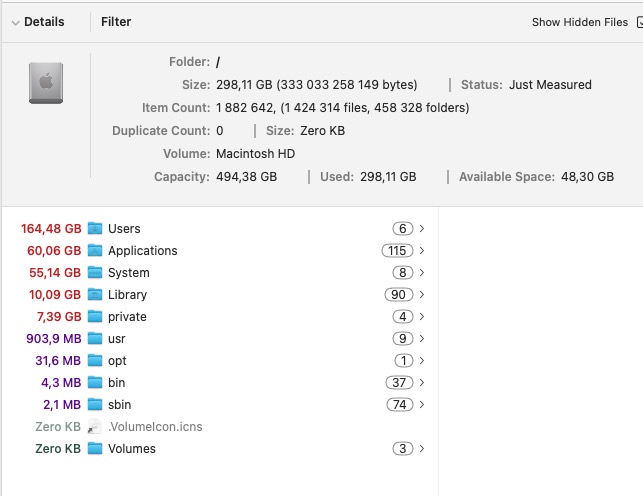Click the sbin item count badge 74

click(x=399, y=405)
